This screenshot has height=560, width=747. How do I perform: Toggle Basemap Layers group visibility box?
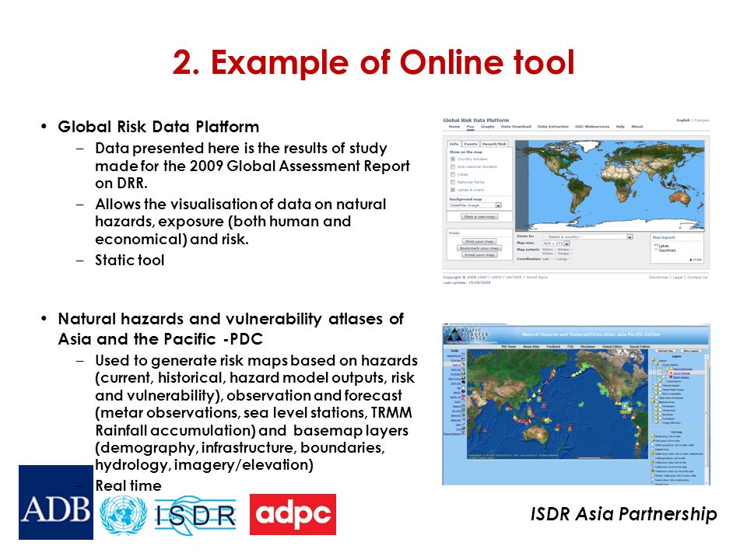click(657, 402)
